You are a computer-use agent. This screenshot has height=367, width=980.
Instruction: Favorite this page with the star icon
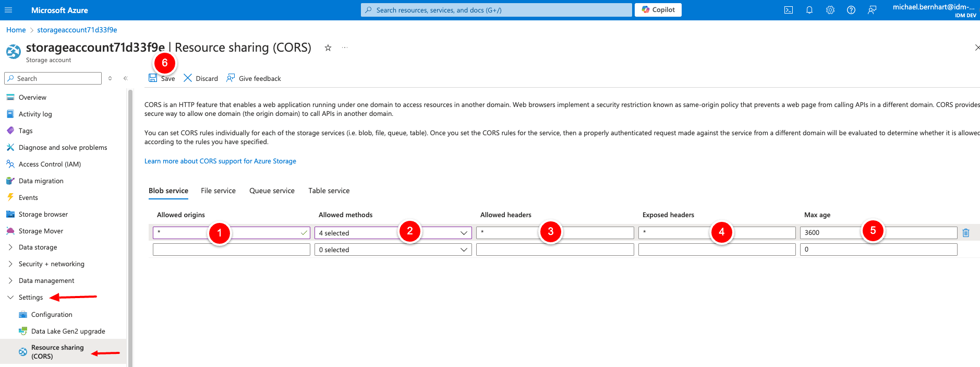click(328, 48)
